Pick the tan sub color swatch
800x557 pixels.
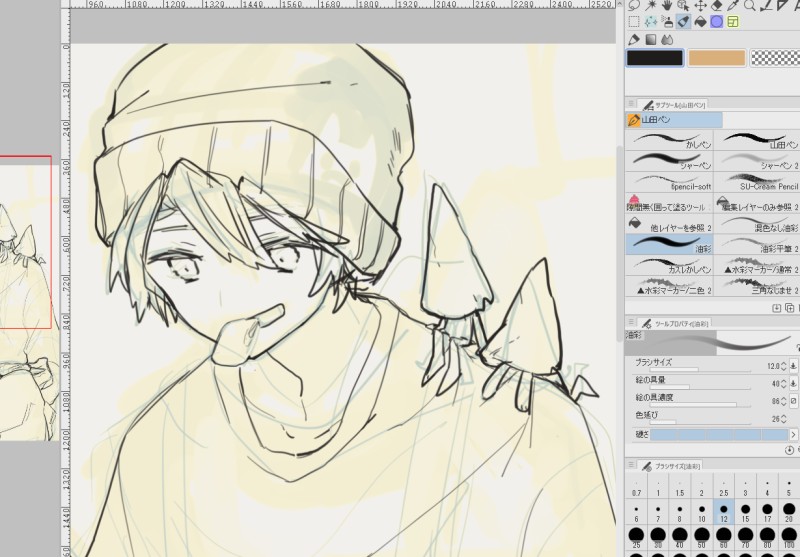(x=716, y=58)
